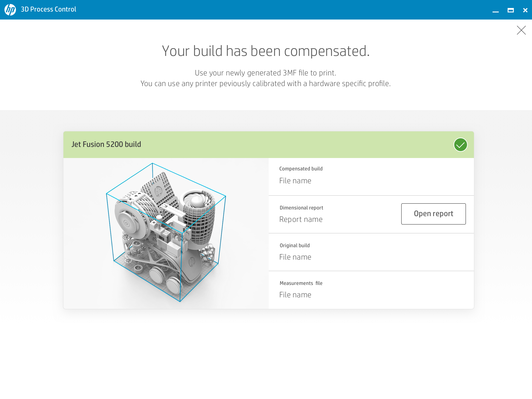
Task: Open the dimensional report
Action: 433,214
